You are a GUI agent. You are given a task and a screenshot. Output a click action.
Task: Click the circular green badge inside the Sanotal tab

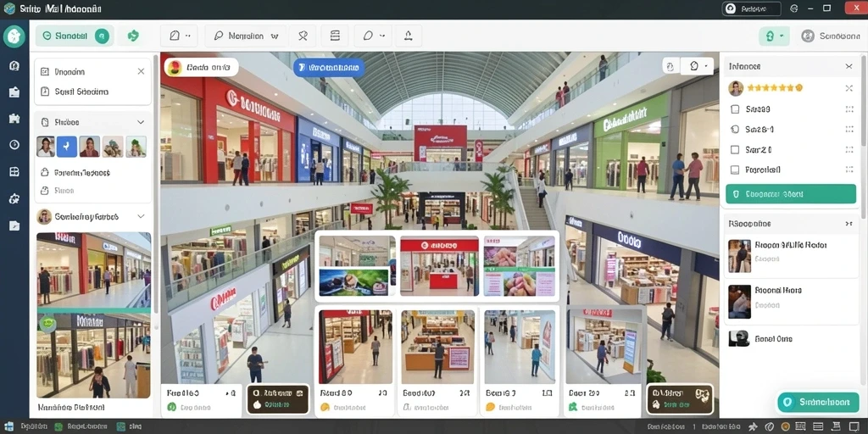(102, 36)
